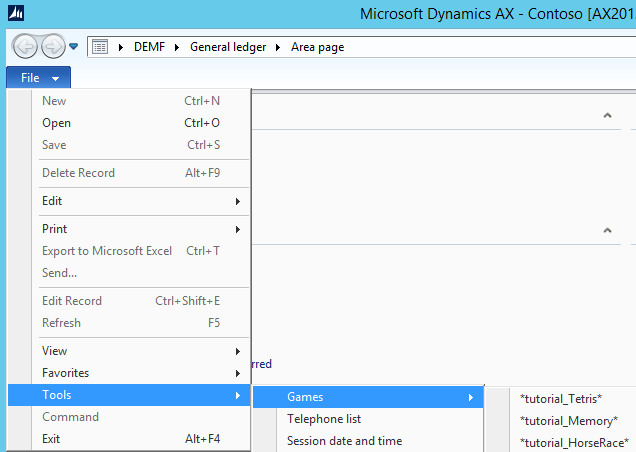
Task: Open Session date and time
Action: (x=344, y=441)
